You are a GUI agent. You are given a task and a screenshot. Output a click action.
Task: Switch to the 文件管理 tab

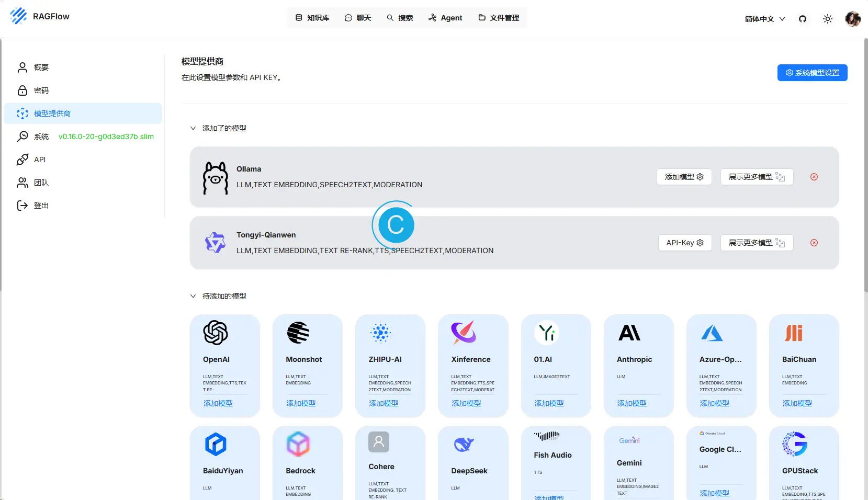499,18
